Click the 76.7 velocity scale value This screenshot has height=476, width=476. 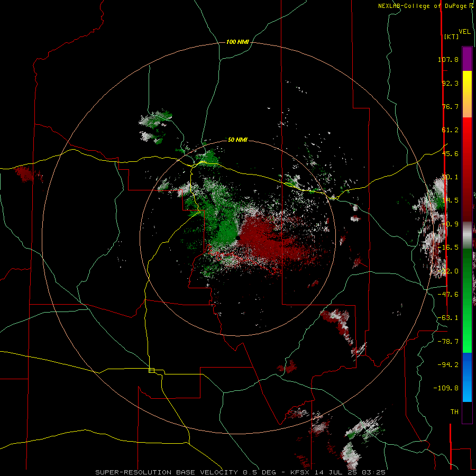[450, 106]
